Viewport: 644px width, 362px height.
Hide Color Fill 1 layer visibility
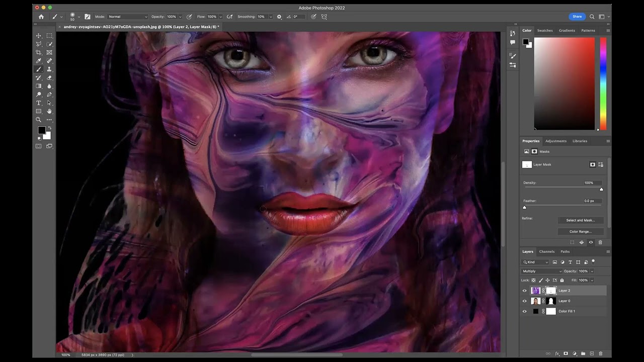tap(524, 311)
